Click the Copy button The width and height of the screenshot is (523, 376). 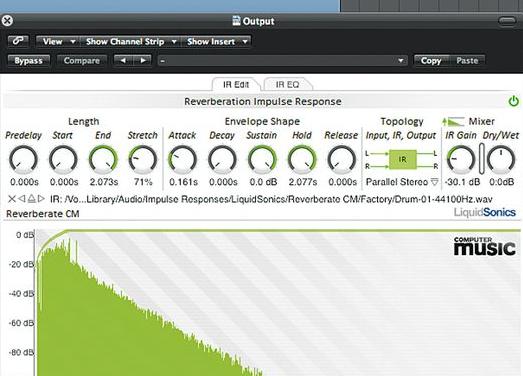pyautogui.click(x=431, y=61)
